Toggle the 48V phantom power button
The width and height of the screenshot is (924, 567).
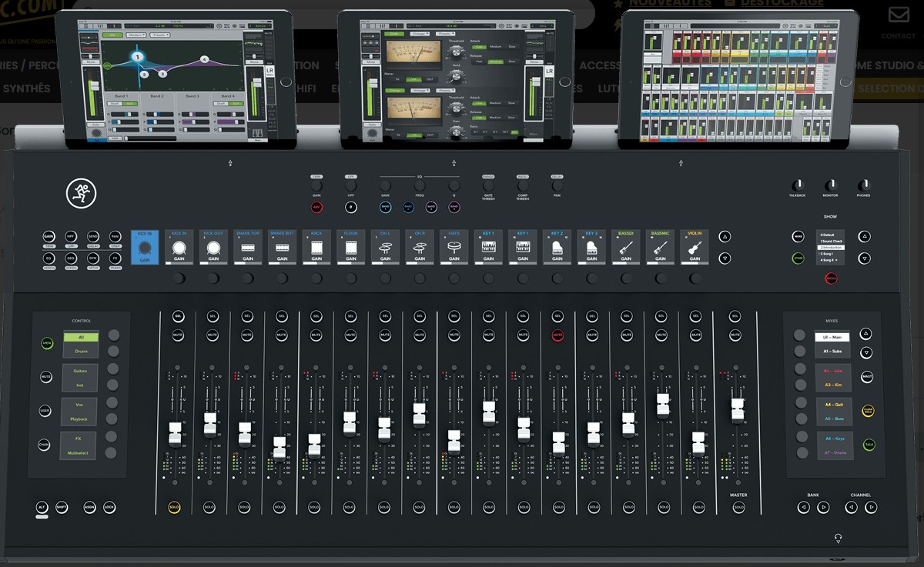317,208
